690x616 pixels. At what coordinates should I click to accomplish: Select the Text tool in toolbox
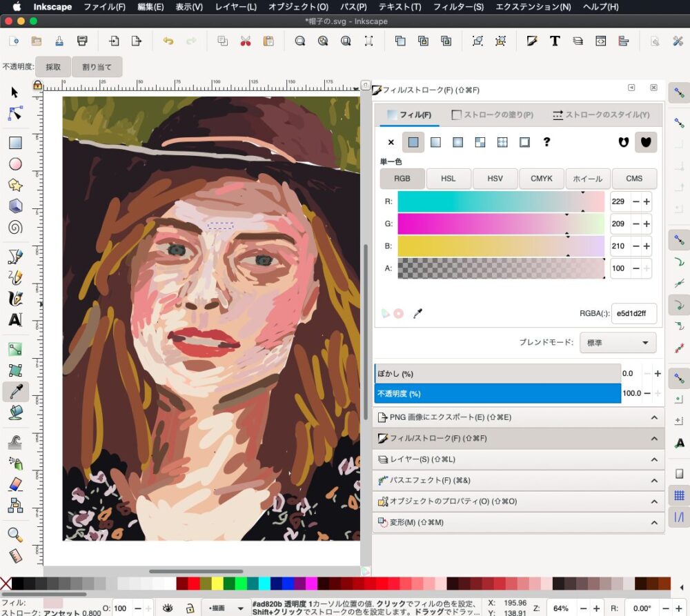(x=15, y=320)
